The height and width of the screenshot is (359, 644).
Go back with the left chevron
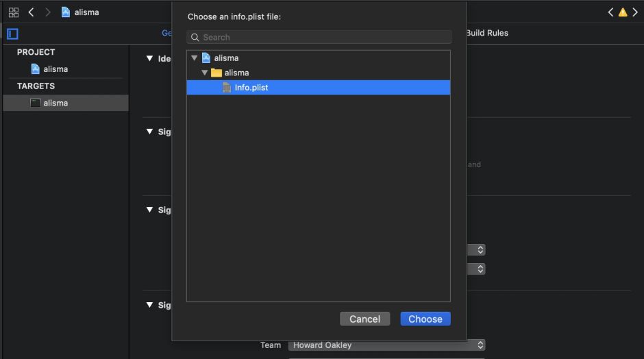31,12
